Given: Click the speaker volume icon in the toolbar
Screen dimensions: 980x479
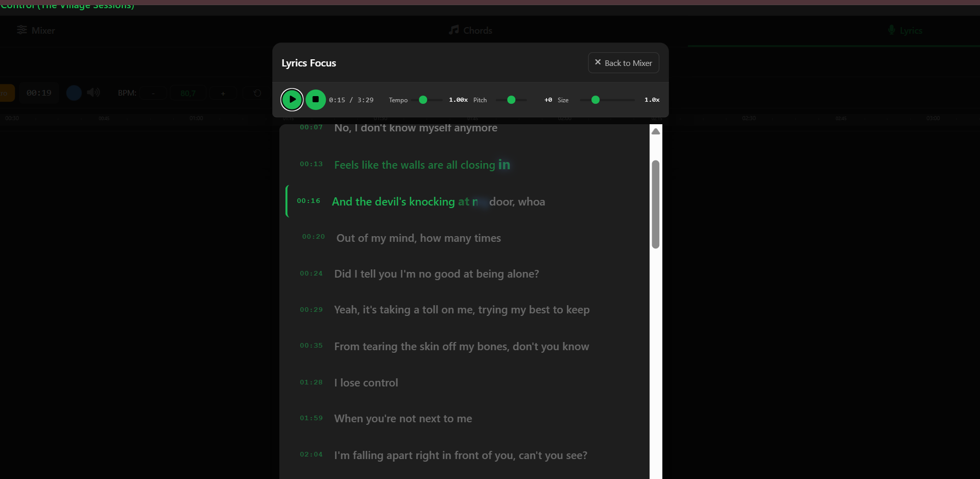Looking at the screenshot, I should 93,93.
